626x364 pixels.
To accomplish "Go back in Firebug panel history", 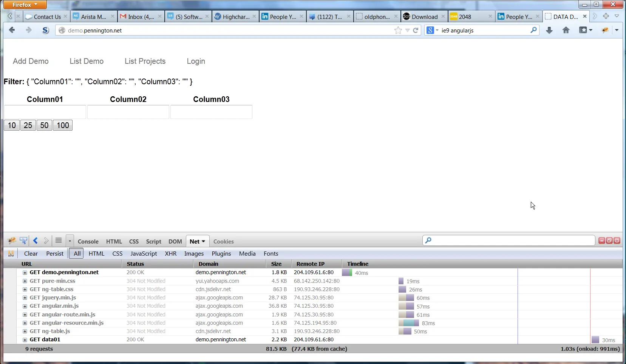I will (36, 241).
